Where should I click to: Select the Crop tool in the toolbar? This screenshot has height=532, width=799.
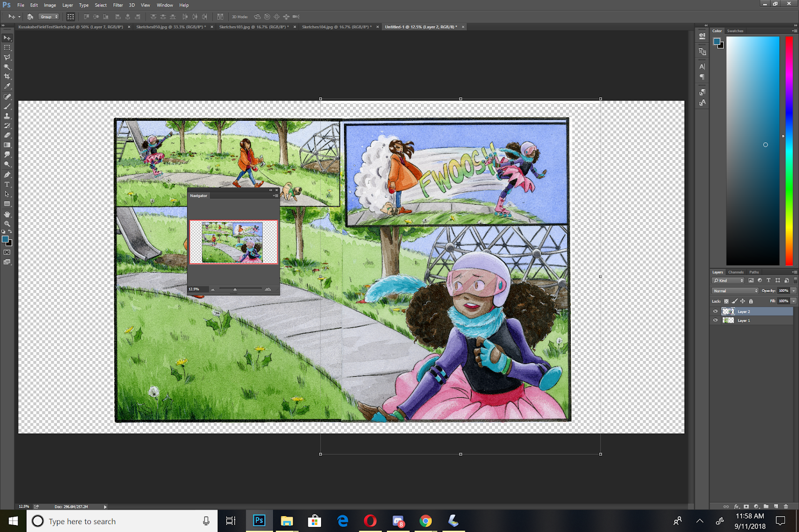(7, 76)
